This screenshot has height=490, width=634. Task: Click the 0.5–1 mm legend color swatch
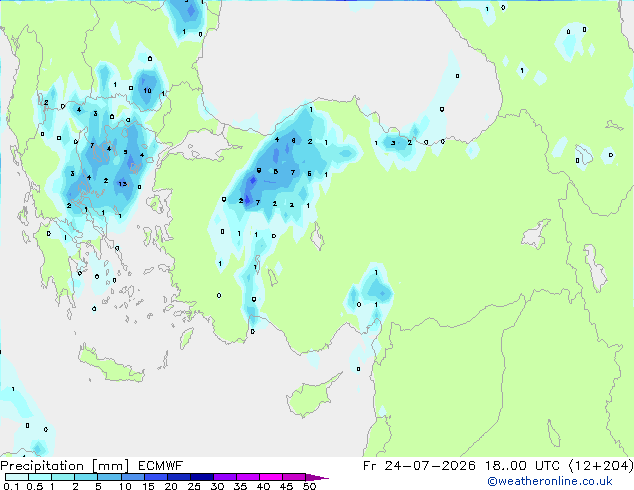pos(40,477)
